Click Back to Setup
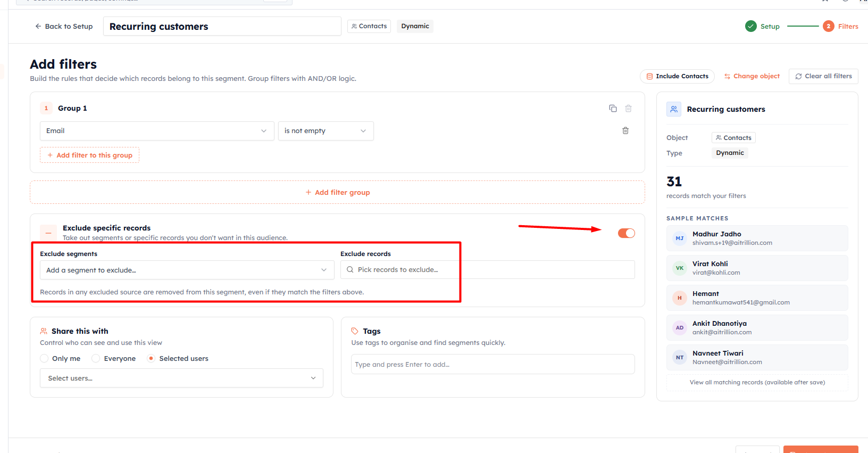The image size is (868, 453). click(x=64, y=26)
